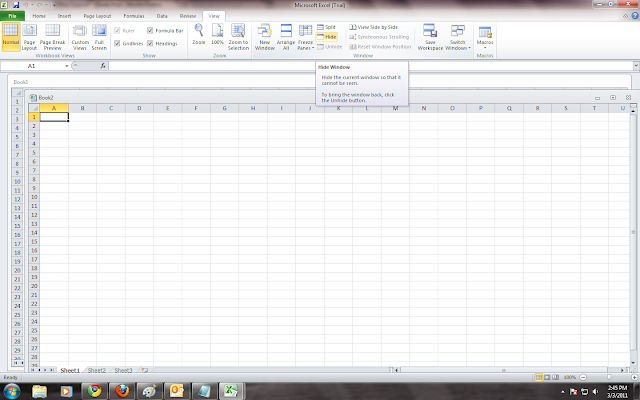This screenshot has height=400, width=640.
Task: Adjust the status bar zoom slider
Action: pyautogui.click(x=609, y=378)
